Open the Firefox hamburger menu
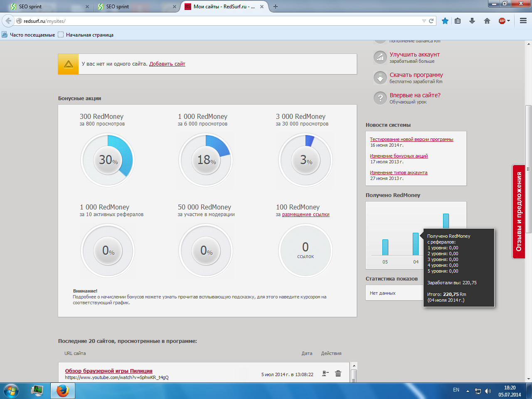Image resolution: width=532 pixels, height=399 pixels. point(523,21)
